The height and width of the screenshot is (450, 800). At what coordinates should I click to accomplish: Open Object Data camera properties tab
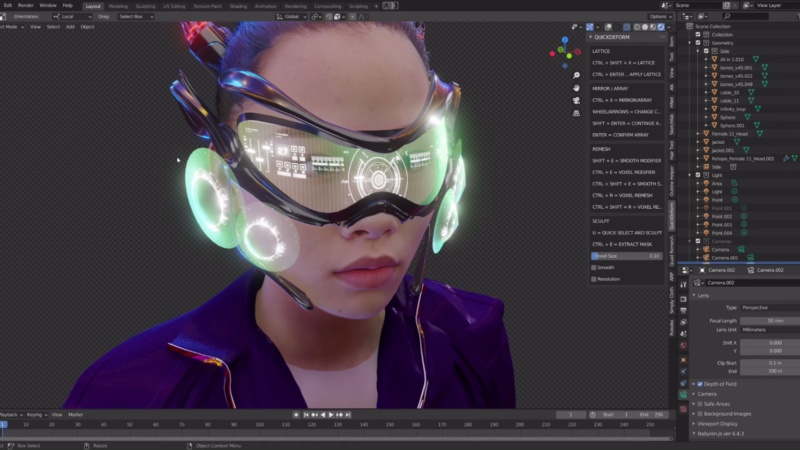tap(683, 395)
